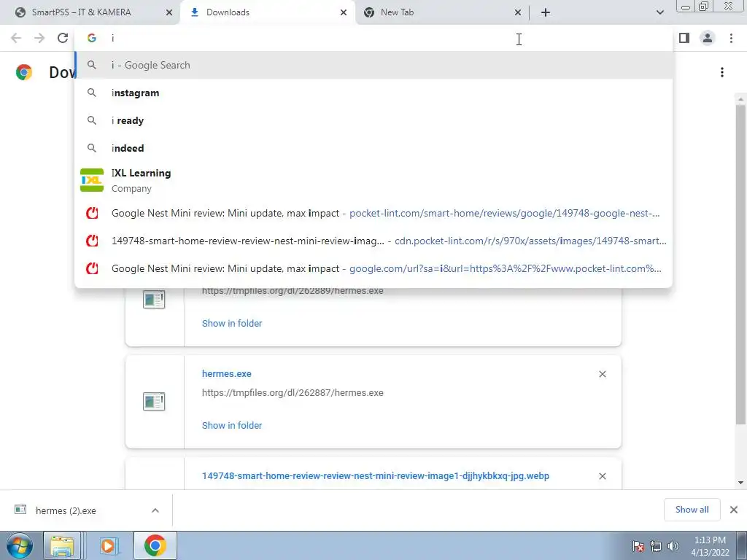The width and height of the screenshot is (747, 560).
Task: Click the IXL Learning logo icon
Action: pyautogui.click(x=92, y=180)
